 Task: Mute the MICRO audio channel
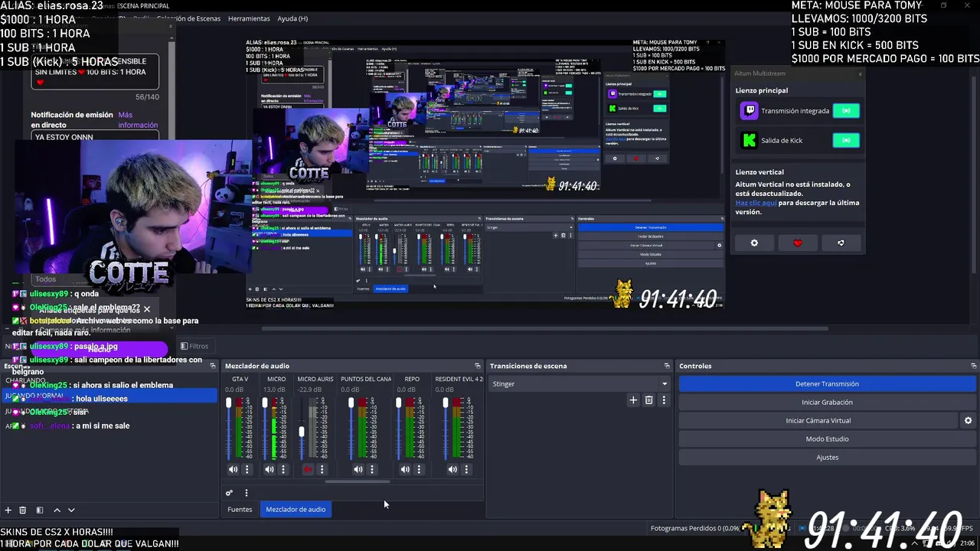tap(269, 469)
